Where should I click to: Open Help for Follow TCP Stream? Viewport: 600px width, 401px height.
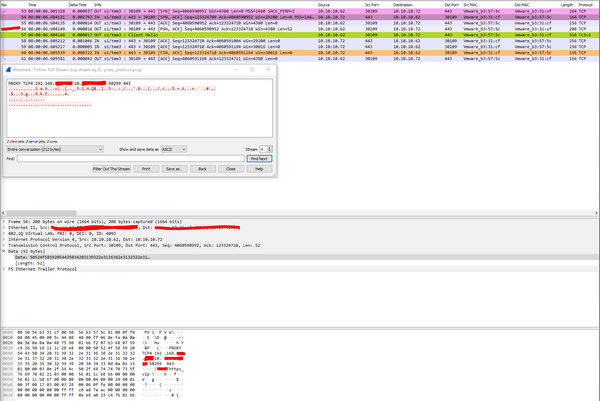(259, 169)
